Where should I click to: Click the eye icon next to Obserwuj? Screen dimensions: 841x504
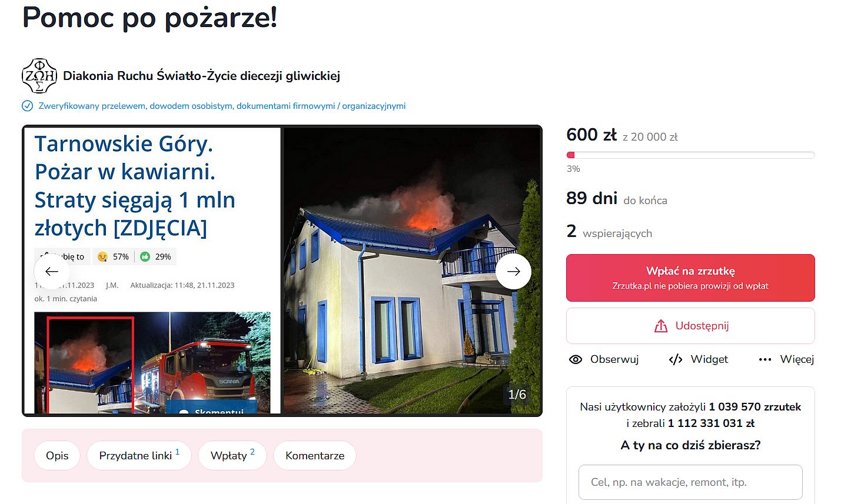[x=576, y=359]
